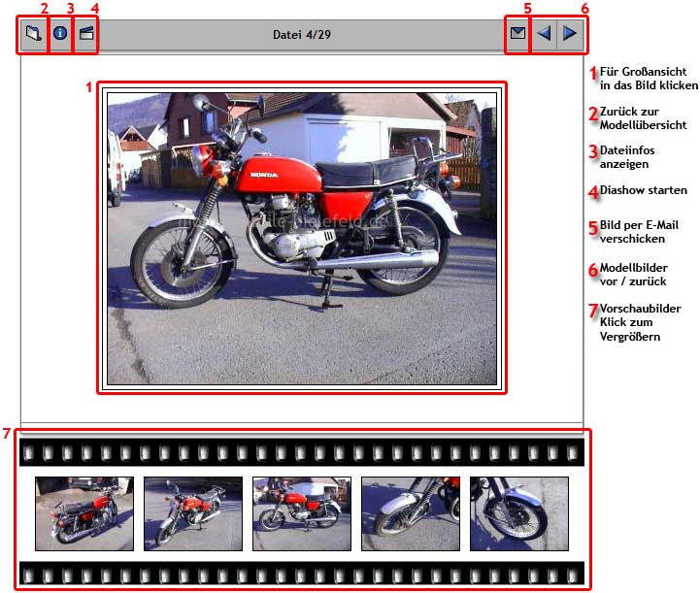Select 'Bild per E-Mail verschicken' legend text
The width and height of the screenshot is (700, 593).
coord(639,232)
